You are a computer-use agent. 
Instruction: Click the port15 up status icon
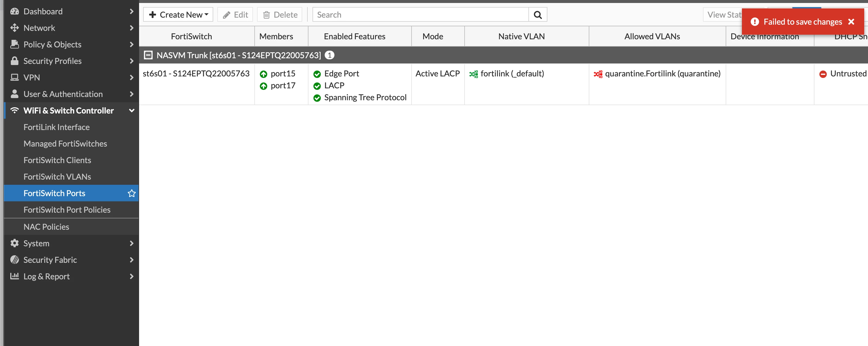pyautogui.click(x=264, y=74)
